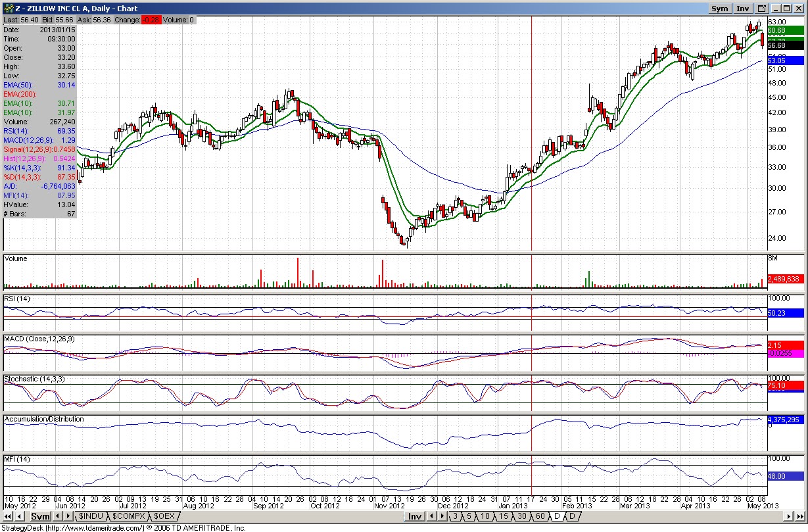Image resolution: width=808 pixels, height=532 pixels.
Task: Click the HValue 13.04 row
Action: coord(39,205)
